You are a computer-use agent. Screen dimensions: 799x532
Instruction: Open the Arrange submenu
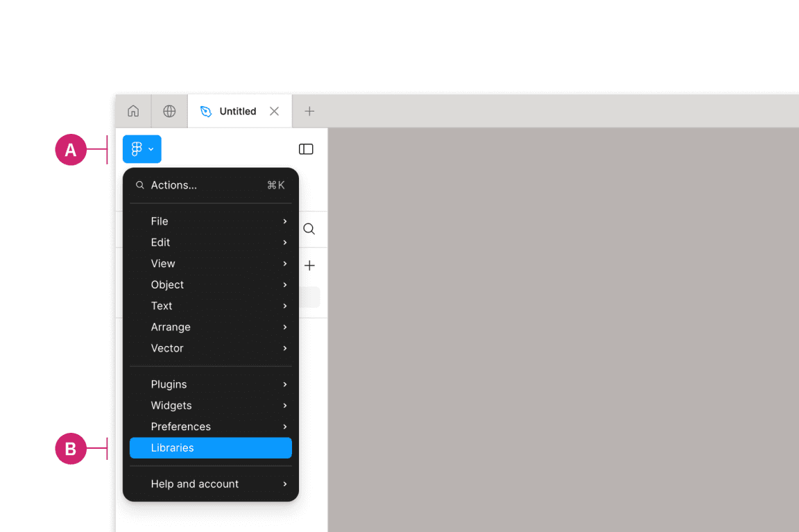210,327
